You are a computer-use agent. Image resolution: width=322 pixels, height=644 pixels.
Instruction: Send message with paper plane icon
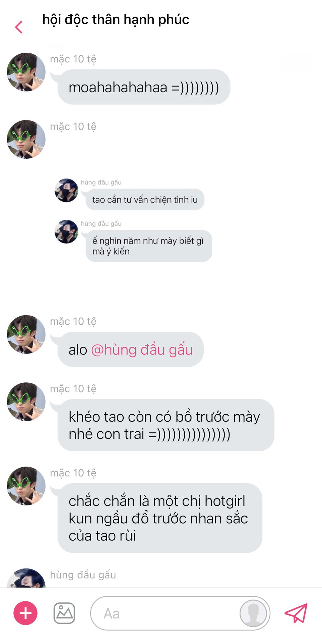click(296, 613)
